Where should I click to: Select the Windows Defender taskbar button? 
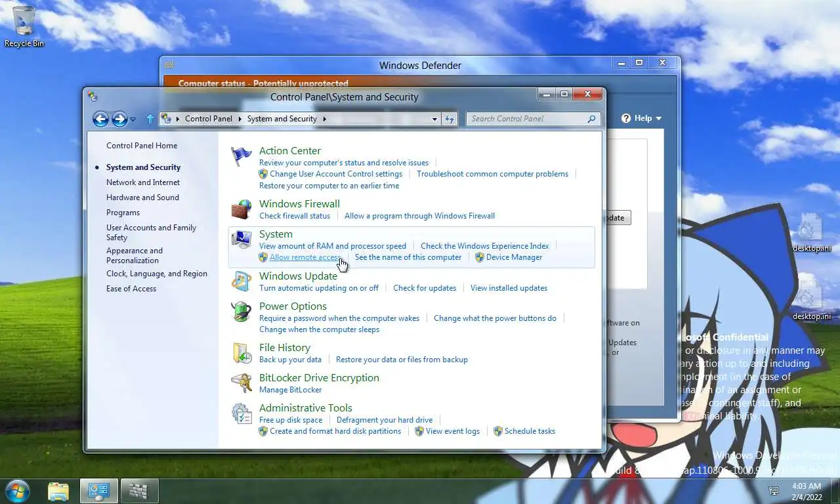(x=139, y=491)
